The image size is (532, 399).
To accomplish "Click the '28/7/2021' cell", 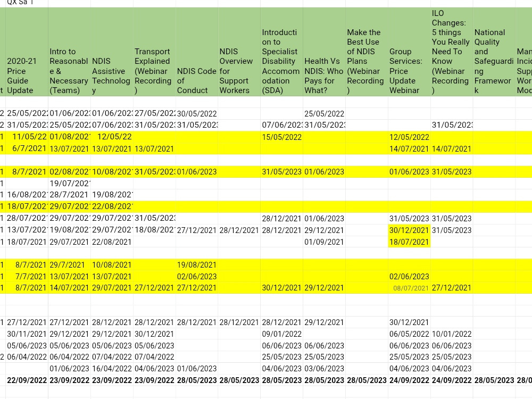I will [x=69, y=195].
